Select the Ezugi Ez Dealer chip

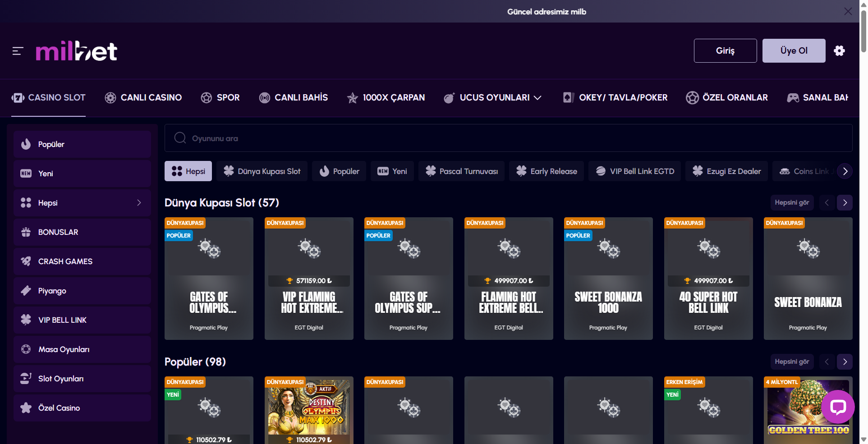(726, 171)
